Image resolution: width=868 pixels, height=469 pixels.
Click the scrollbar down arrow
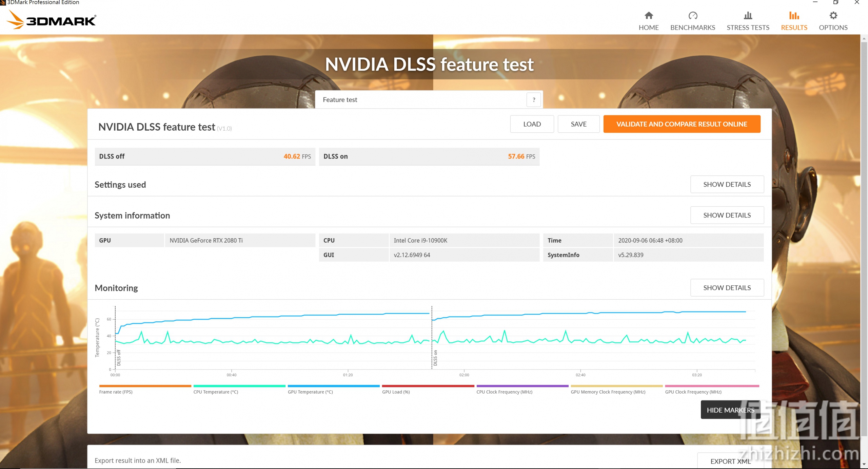point(864,464)
